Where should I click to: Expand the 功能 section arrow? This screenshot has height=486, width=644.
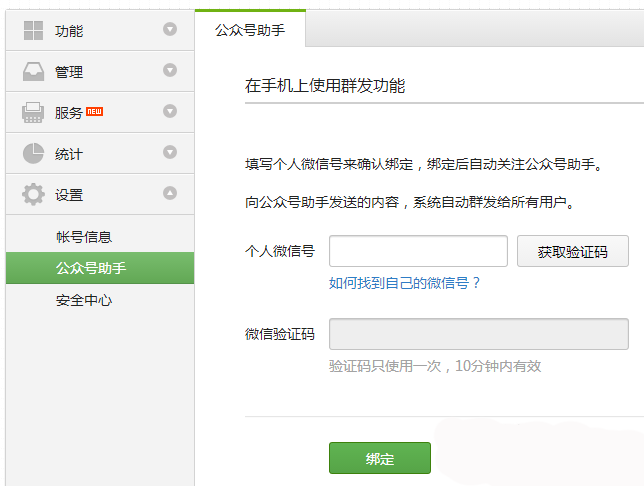[x=170, y=30]
